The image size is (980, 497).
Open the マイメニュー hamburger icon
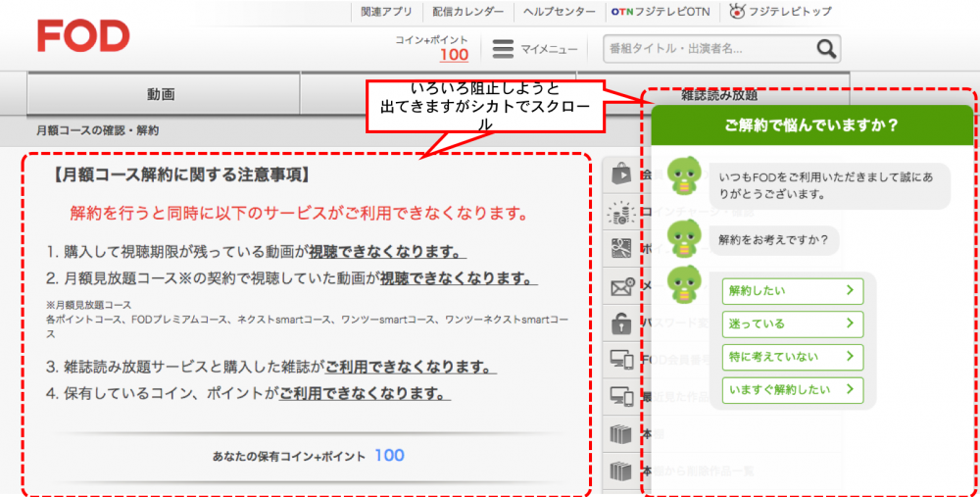point(503,49)
